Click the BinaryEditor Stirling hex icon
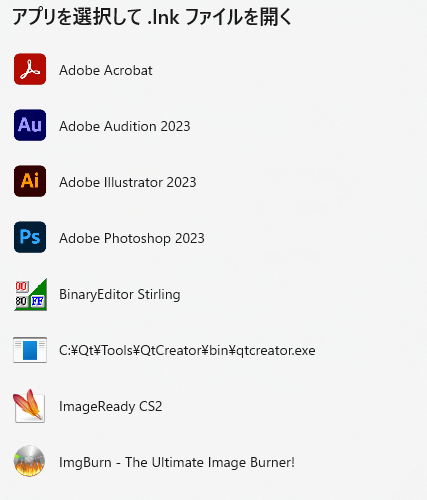Screen dimensions: 427x500 click(x=30, y=294)
